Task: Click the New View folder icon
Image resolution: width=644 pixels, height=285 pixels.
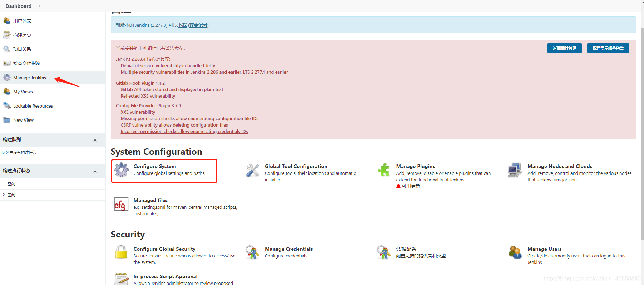Action: pyautogui.click(x=7, y=120)
